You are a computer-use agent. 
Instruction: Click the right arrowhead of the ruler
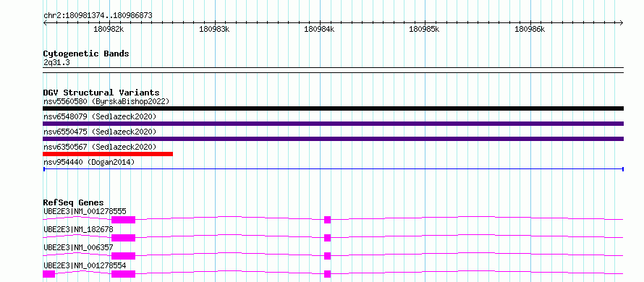[622, 23]
